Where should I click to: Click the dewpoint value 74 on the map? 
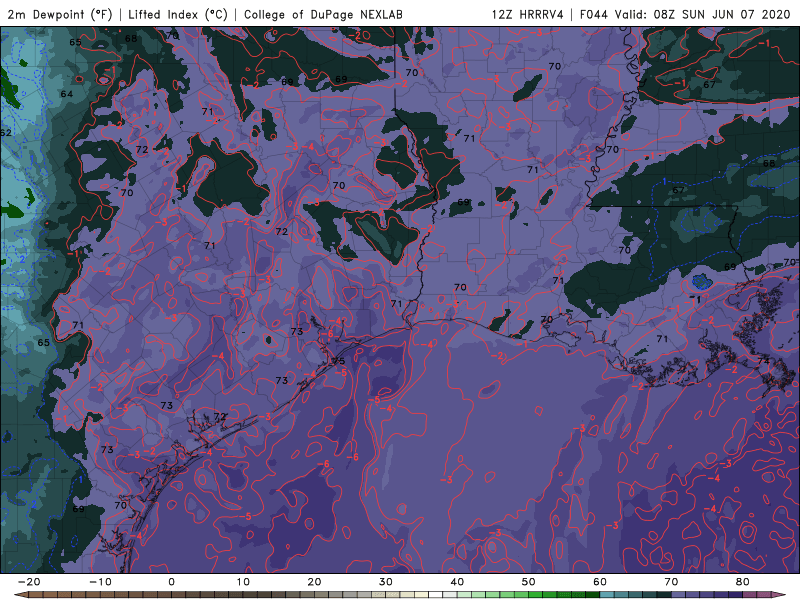(x=763, y=361)
